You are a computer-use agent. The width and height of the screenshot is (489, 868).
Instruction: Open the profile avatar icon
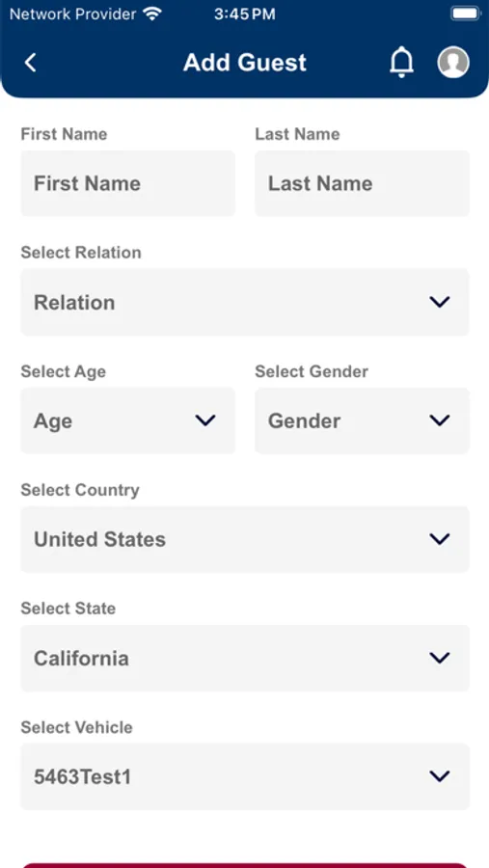click(453, 62)
